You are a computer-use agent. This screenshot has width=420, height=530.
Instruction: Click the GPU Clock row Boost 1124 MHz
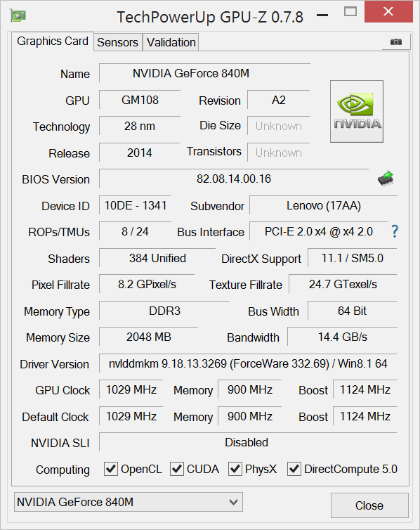tap(365, 389)
